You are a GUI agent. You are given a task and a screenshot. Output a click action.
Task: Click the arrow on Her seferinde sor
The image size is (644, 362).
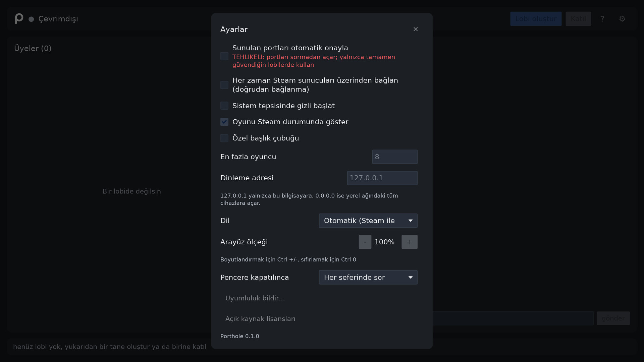pos(410,278)
